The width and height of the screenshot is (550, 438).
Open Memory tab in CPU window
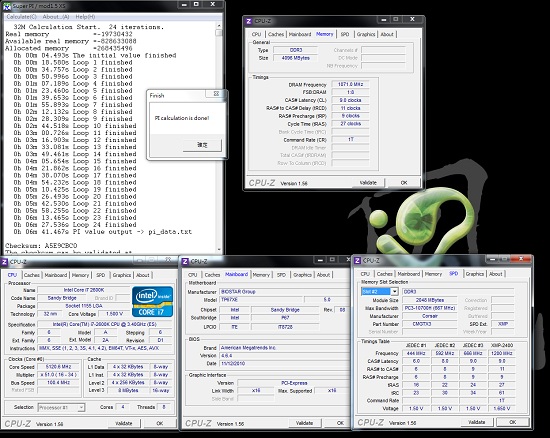point(80,275)
